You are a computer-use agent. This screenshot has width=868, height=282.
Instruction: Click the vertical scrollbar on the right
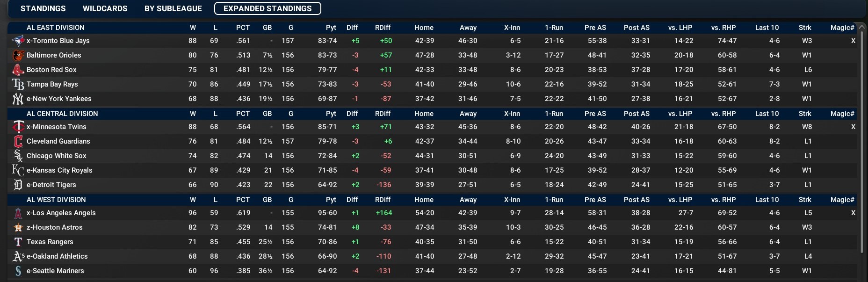(862, 140)
